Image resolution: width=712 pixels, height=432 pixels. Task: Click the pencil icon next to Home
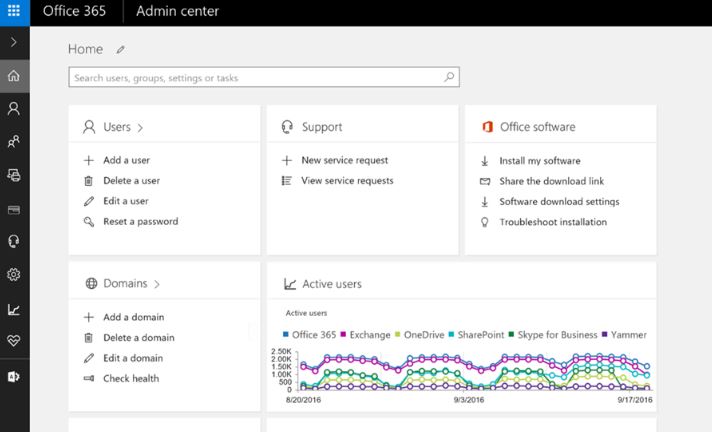coord(121,49)
